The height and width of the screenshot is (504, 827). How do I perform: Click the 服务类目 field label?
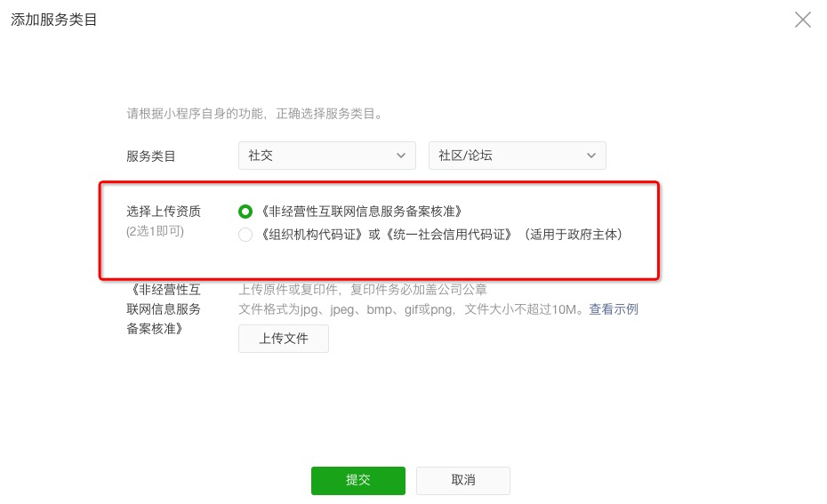pyautogui.click(x=151, y=156)
